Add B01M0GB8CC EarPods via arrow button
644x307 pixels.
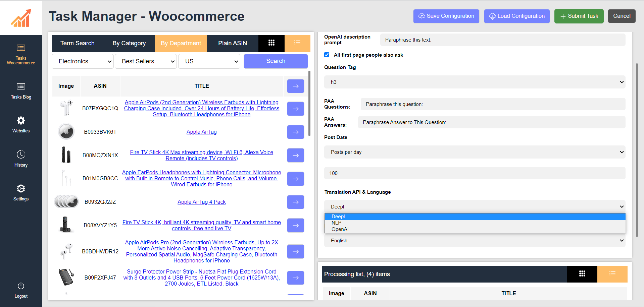coord(296,179)
